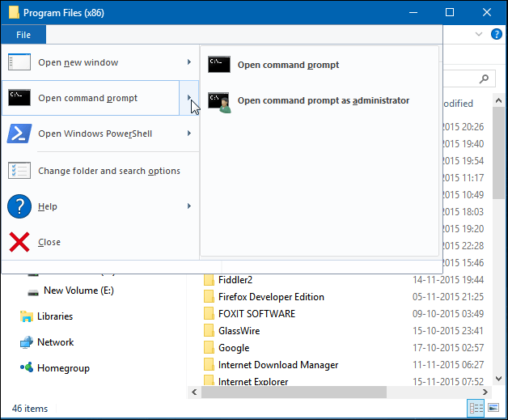Viewport: 508px width, 420px height.
Task: Open the ribbon help icon
Action: 496,34
